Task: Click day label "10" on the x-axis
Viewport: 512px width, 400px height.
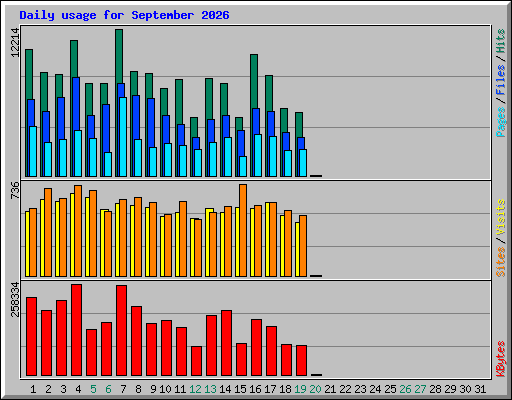Action: 165,389
